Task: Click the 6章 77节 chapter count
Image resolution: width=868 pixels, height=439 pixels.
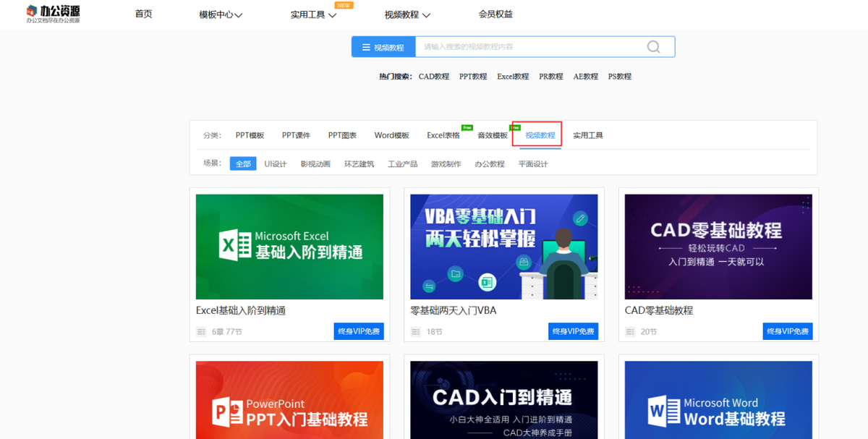Action: 227,332
